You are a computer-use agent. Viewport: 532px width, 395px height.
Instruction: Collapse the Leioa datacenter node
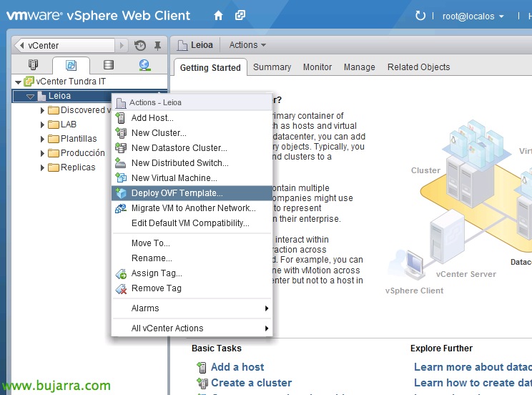pyautogui.click(x=30, y=97)
